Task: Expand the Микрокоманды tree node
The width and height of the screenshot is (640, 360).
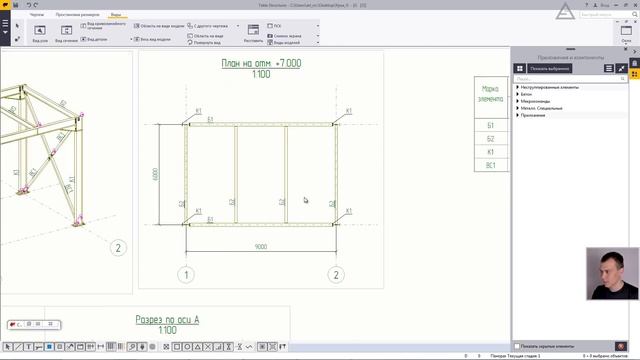Action: (x=518, y=101)
